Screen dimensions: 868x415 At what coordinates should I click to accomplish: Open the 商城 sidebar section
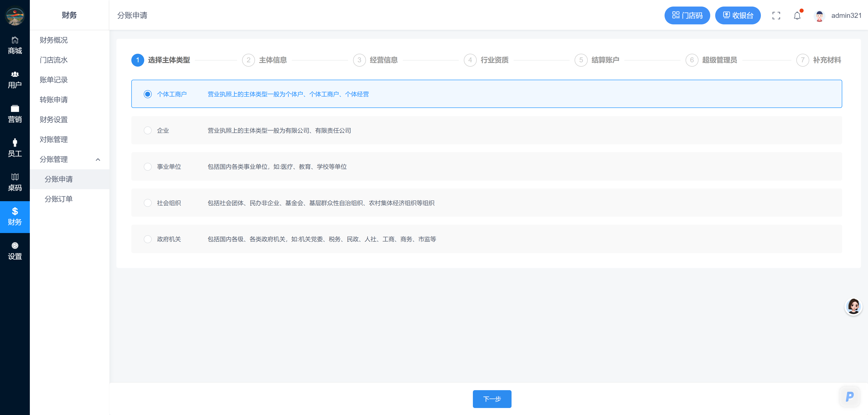click(15, 45)
